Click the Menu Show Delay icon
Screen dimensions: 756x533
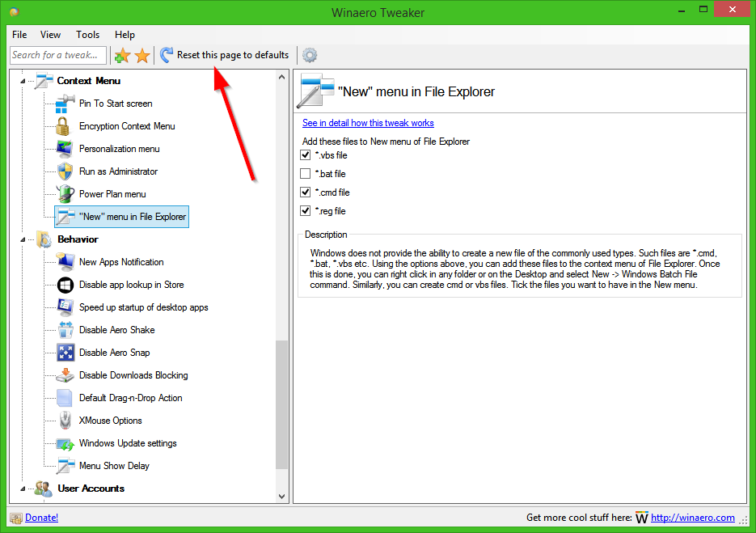65,466
